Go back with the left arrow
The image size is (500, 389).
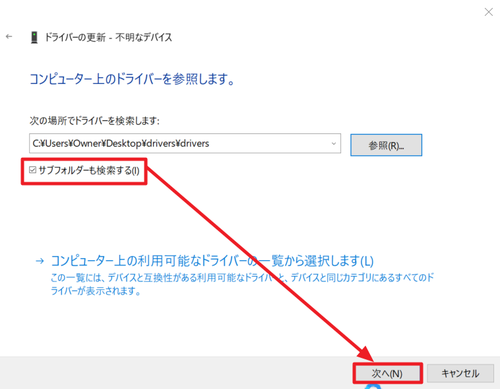(9, 37)
